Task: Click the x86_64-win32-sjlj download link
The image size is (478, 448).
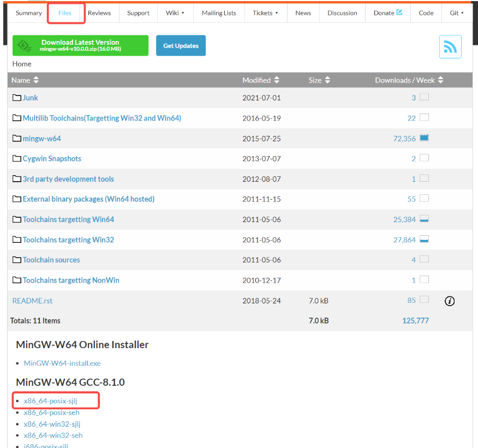Action: [x=52, y=424]
